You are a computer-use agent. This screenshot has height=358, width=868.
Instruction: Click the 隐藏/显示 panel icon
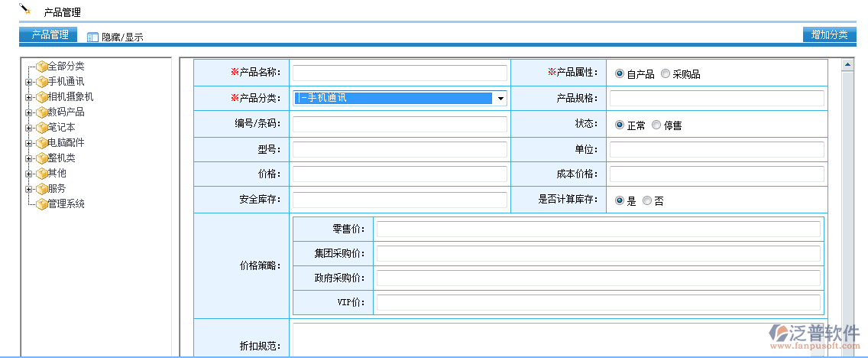point(92,37)
